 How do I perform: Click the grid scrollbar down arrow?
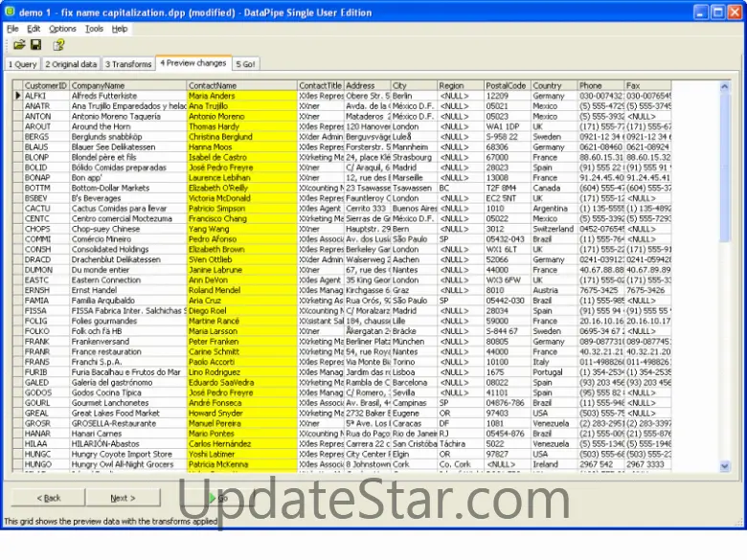coord(724,466)
